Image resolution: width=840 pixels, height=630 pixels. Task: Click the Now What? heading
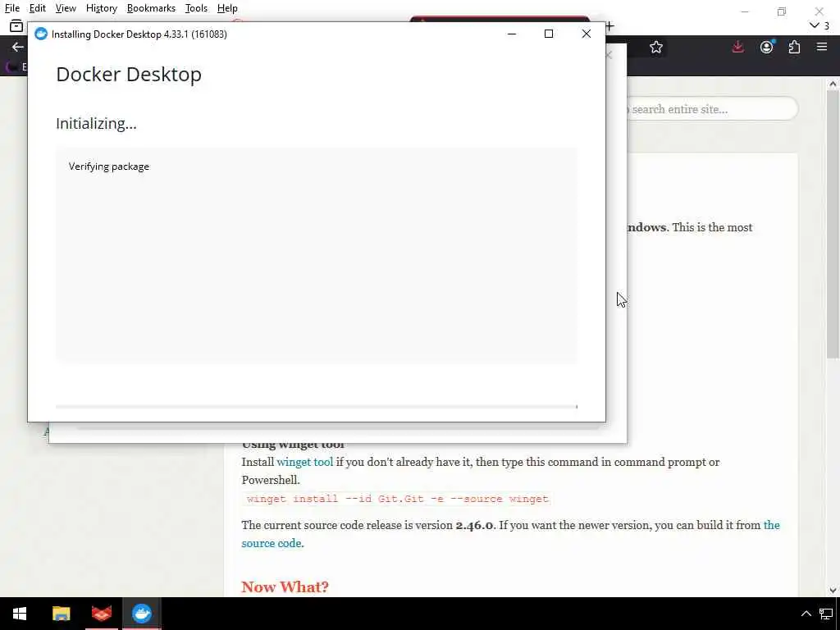click(x=285, y=587)
